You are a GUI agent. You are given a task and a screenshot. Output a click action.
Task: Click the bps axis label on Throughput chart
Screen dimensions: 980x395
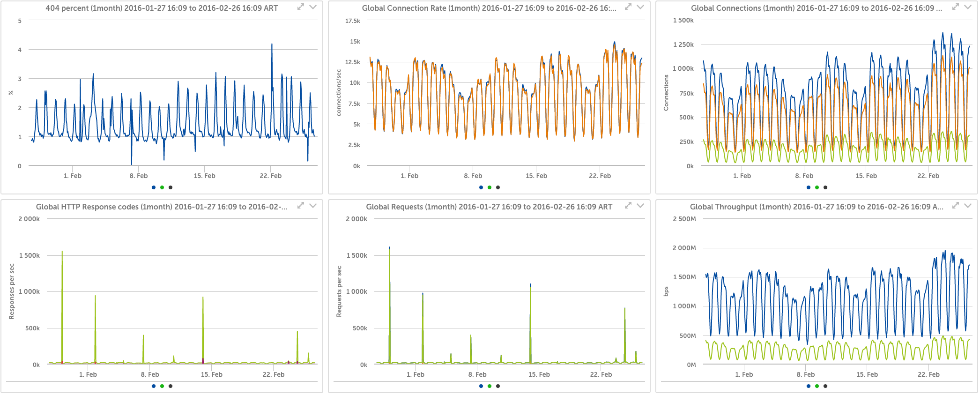coord(666,291)
